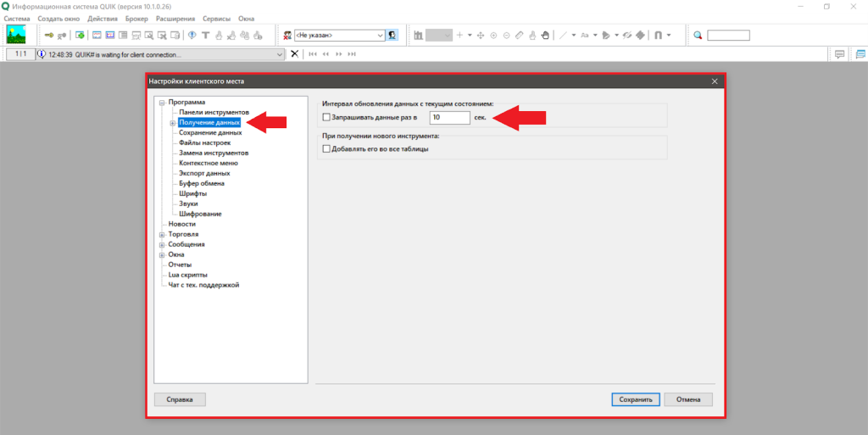Image resolution: width=868 pixels, height=435 pixels.
Task: Click the blue info bubble toolbar icon
Action: coord(192,36)
